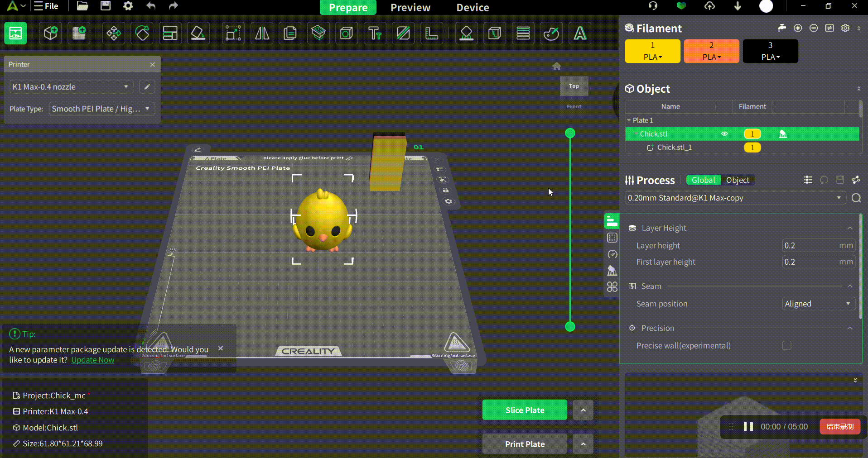Select the Rotate tool in toolbar
Image resolution: width=868 pixels, height=458 pixels.
pos(142,33)
